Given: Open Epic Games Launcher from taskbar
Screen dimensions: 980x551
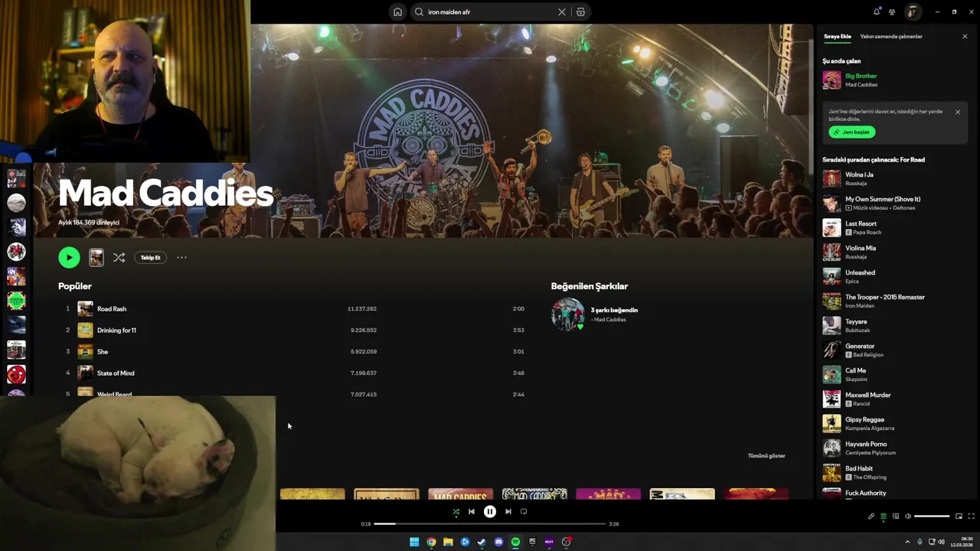Looking at the screenshot, I should click(x=532, y=542).
